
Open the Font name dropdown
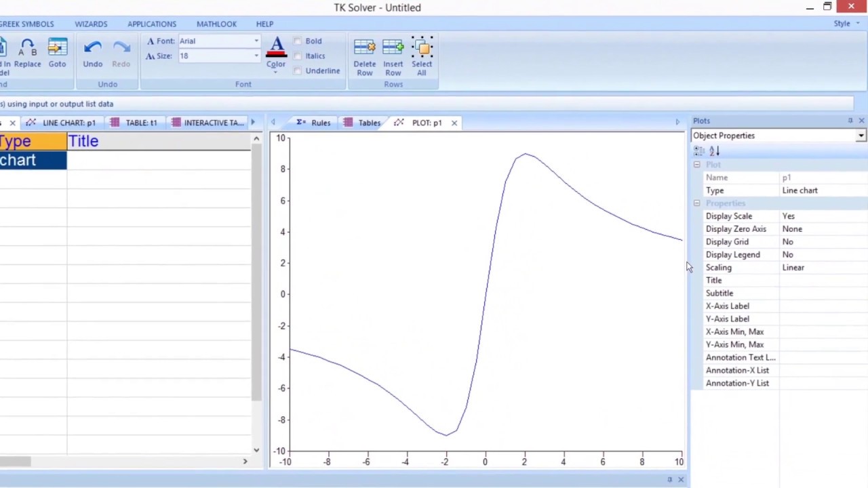click(x=256, y=41)
